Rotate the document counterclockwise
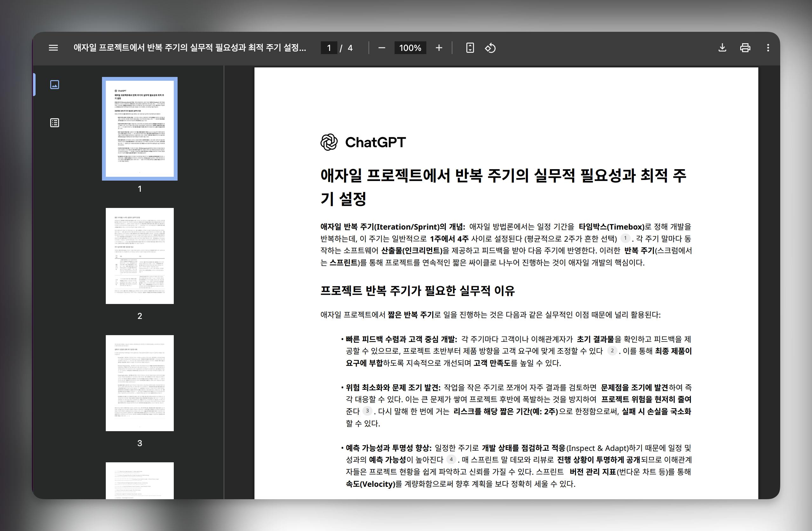Screen dimensions: 812x531 (490, 48)
